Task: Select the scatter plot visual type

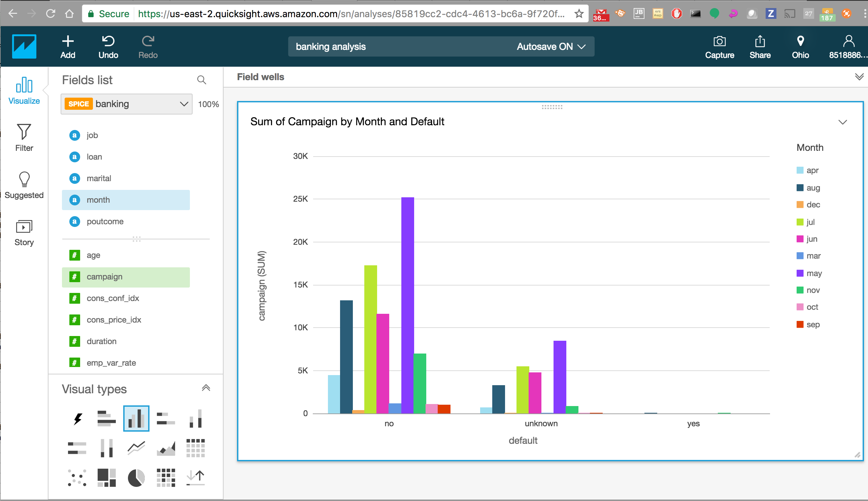Action: pos(77,478)
